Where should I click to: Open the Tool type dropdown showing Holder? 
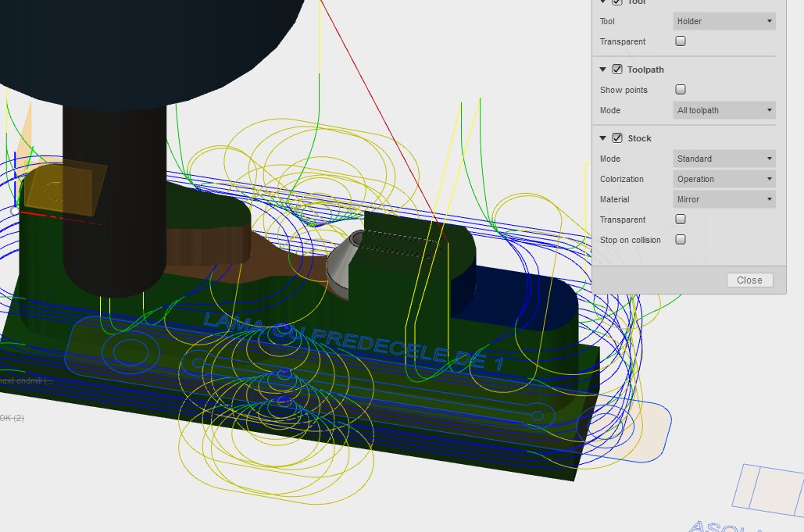click(724, 21)
